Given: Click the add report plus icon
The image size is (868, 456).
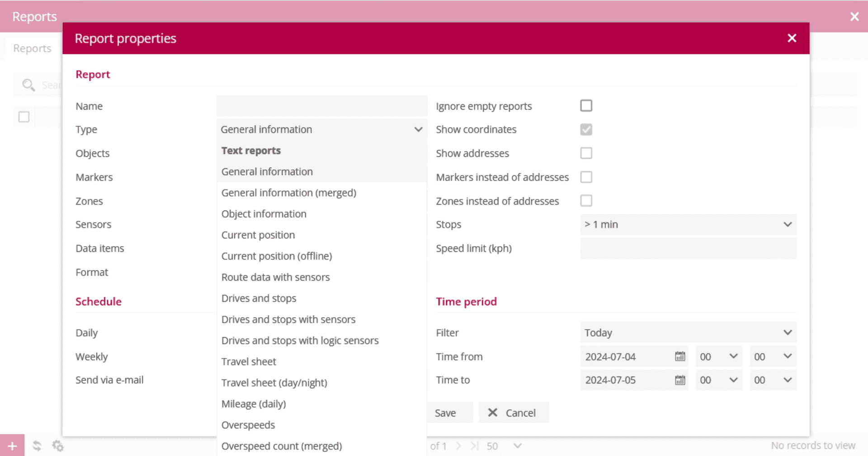Looking at the screenshot, I should (x=12, y=446).
